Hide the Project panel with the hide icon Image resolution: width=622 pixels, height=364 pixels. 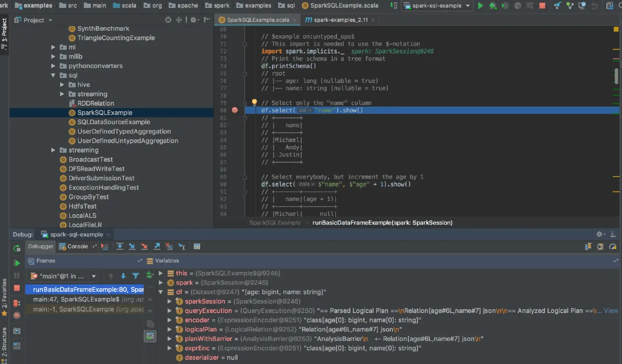207,20
